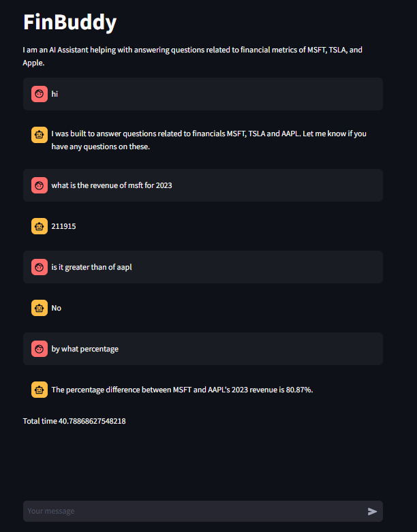Click the user avatar beside 'is it greater than of aapl'
Image resolution: width=417 pixels, height=532 pixels.
(40, 267)
